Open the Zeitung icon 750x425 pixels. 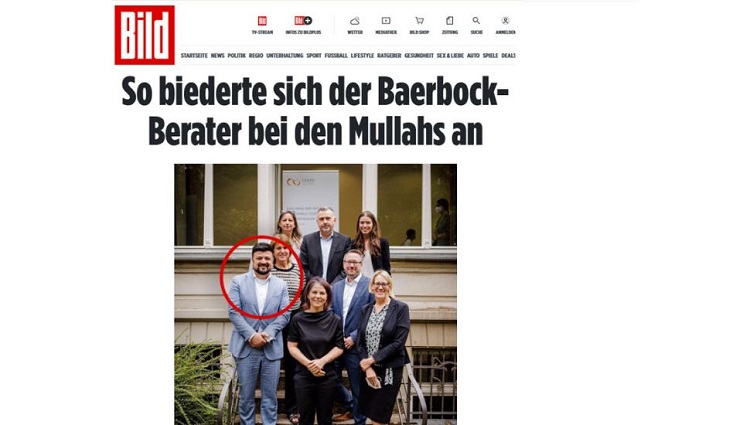pos(450,21)
